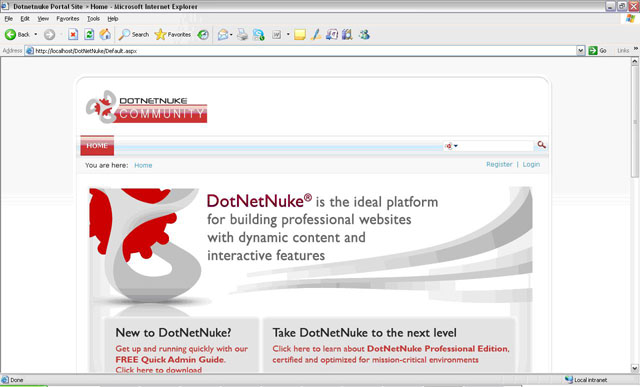Click the Windows flag throbber icon
The height and width of the screenshot is (387, 640).
(630, 18)
